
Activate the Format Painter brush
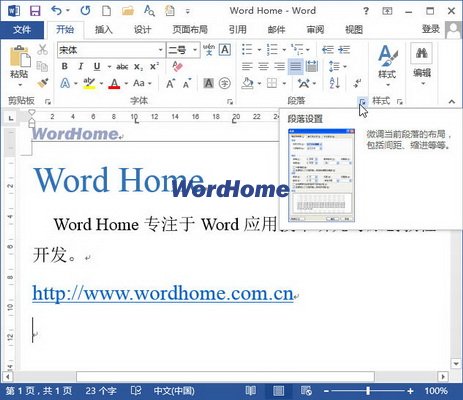tap(43, 83)
